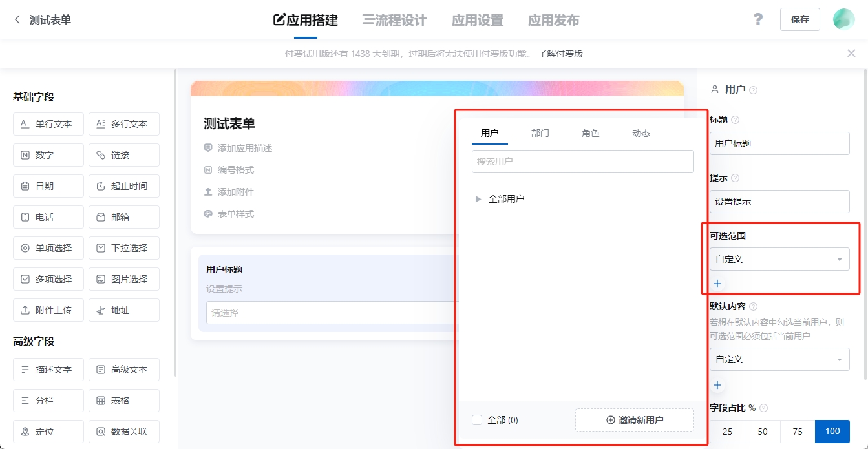Select the 数据关联 field type

pyautogui.click(x=123, y=431)
